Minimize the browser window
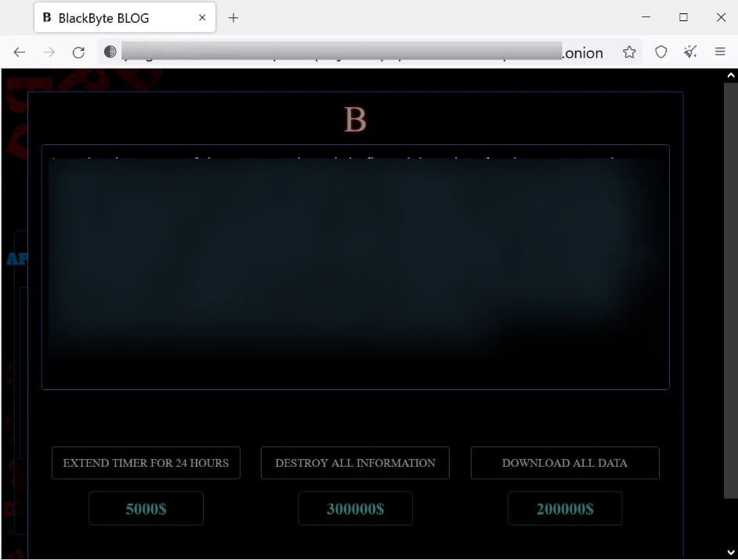This screenshot has height=560, width=738. 646,17
